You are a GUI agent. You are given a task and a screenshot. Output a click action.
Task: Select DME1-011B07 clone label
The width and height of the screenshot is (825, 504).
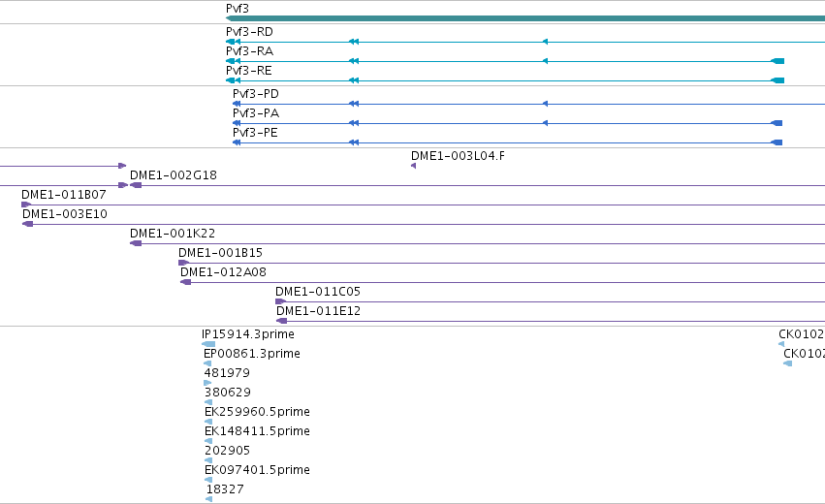pyautogui.click(x=64, y=195)
